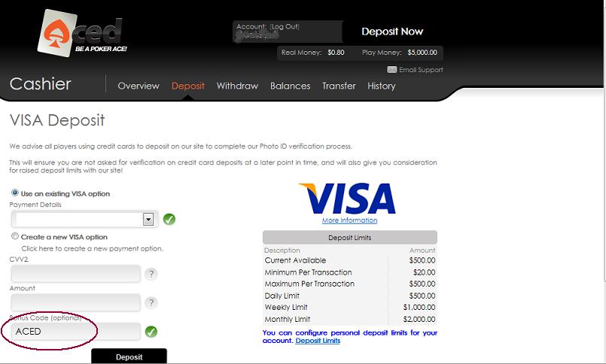This screenshot has width=606, height=364.
Task: Click the CVV2 help question mark
Action: [x=151, y=274]
